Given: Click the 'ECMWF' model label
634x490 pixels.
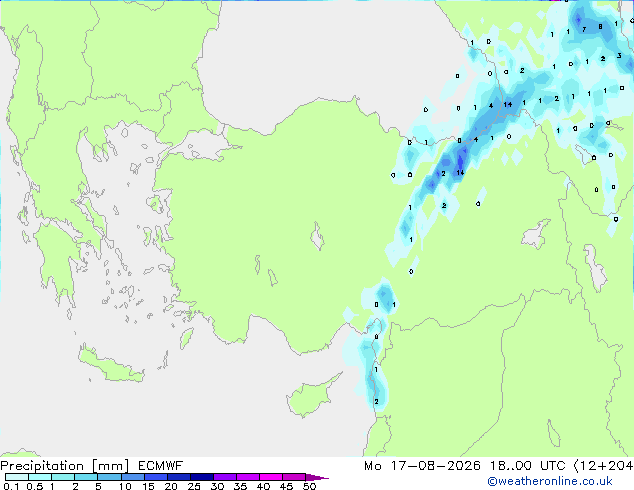Looking at the screenshot, I should [x=161, y=466].
